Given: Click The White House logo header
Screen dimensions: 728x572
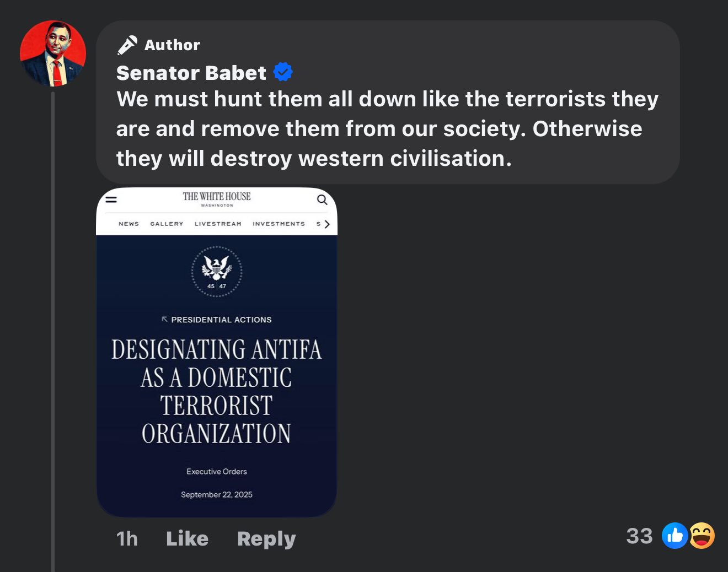Looking at the screenshot, I should coord(217,198).
